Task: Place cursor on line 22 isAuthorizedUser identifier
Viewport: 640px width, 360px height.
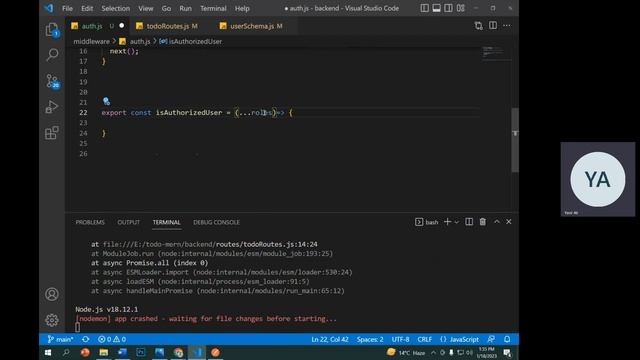Action: pos(189,113)
